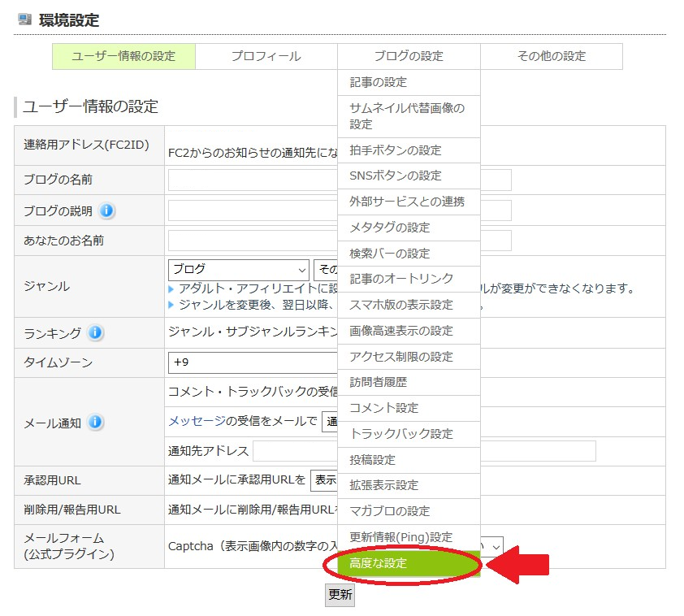
Task: Open the 承認用URL 表示 dropdown
Action: coord(323,479)
